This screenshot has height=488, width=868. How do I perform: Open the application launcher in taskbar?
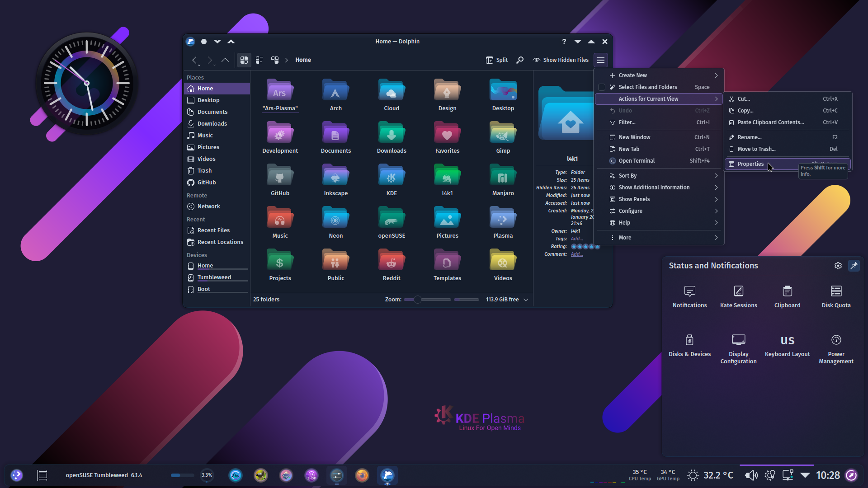tap(17, 475)
